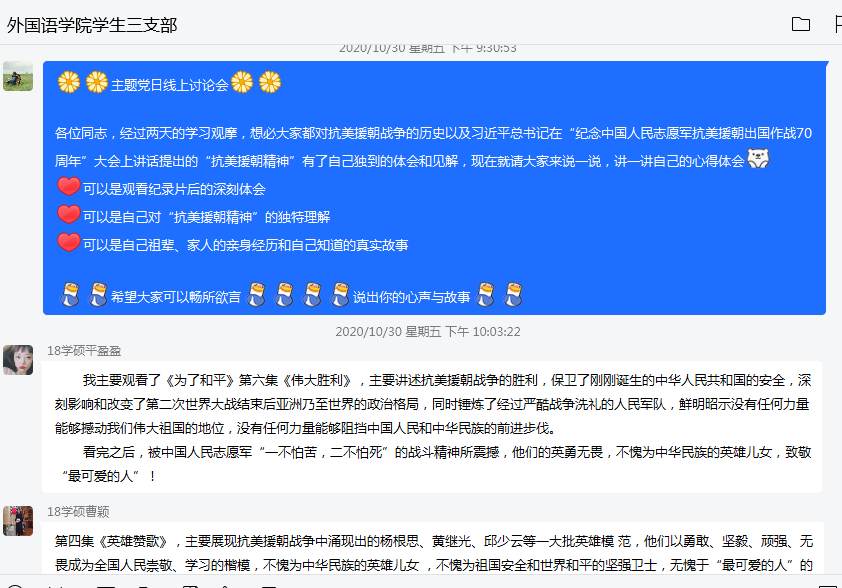Click the last flower emoji after 主题党日线上讨论会
Image resolution: width=842 pixels, height=588 pixels.
click(270, 83)
